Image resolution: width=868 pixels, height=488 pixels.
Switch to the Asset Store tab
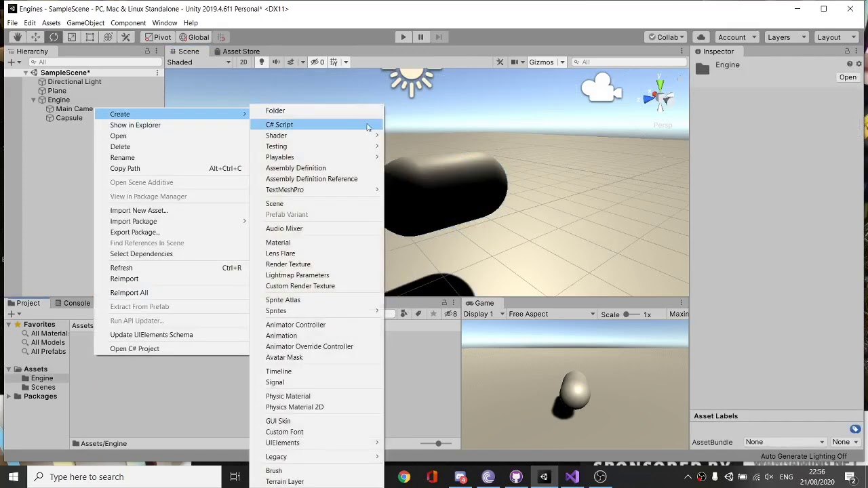[x=237, y=51]
